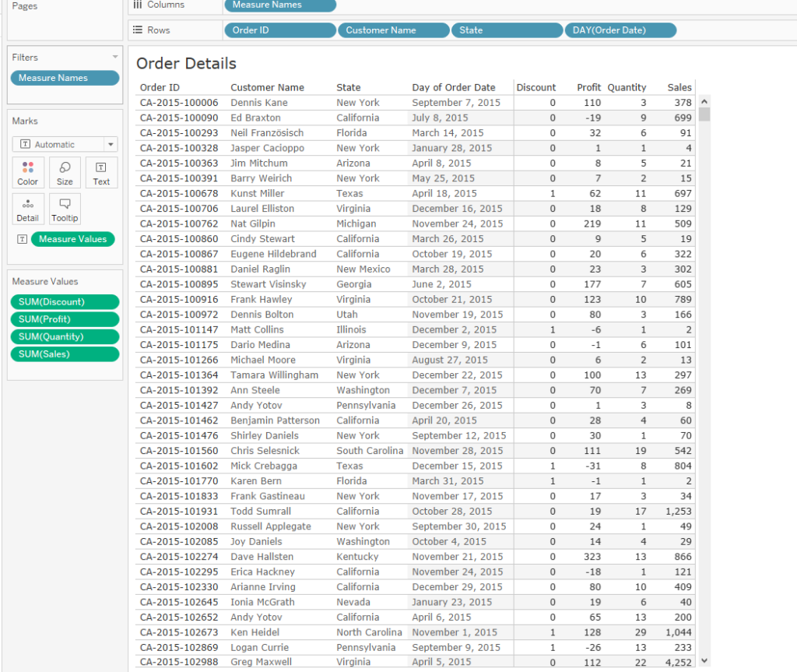Viewport: 797px width, 672px height.
Task: Click the Utah state cell
Action: 346,315
